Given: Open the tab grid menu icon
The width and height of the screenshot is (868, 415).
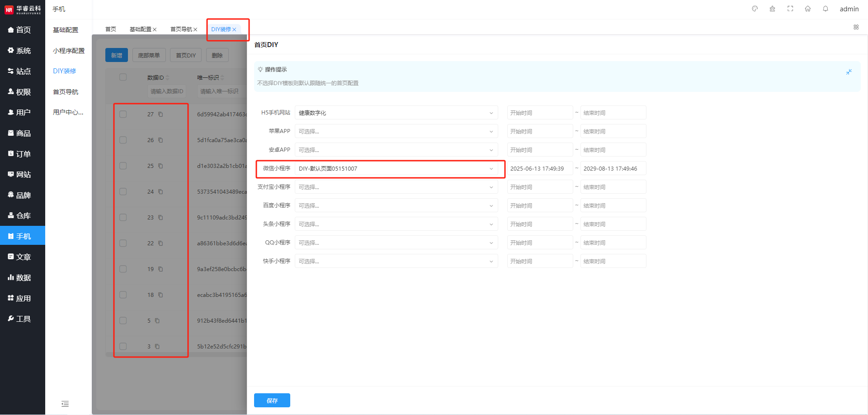Looking at the screenshot, I should [x=856, y=27].
